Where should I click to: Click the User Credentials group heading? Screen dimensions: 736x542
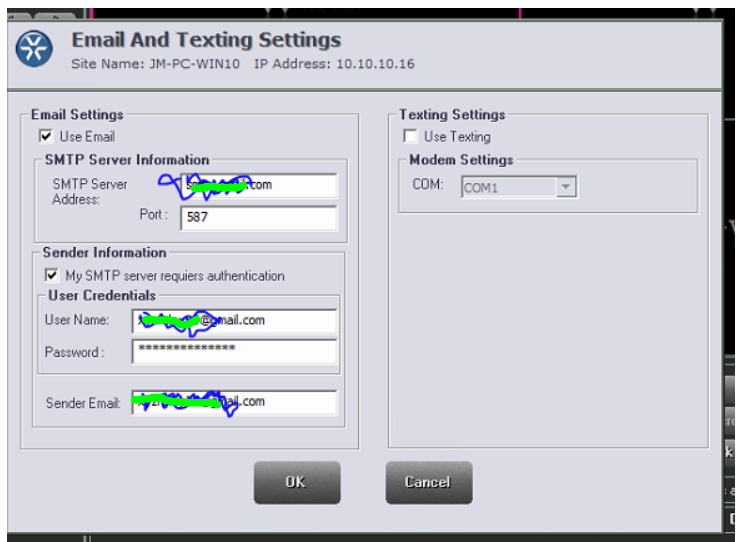pos(101,296)
